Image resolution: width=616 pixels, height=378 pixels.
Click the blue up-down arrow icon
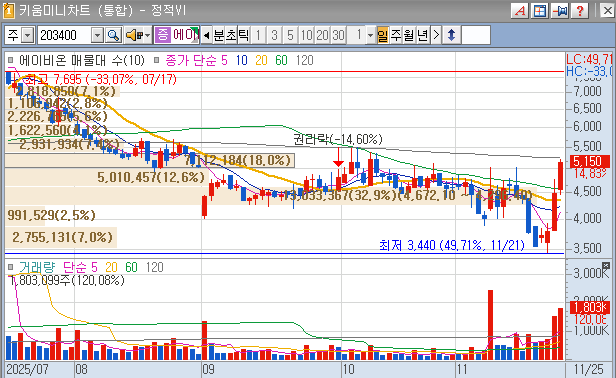pos(451,35)
